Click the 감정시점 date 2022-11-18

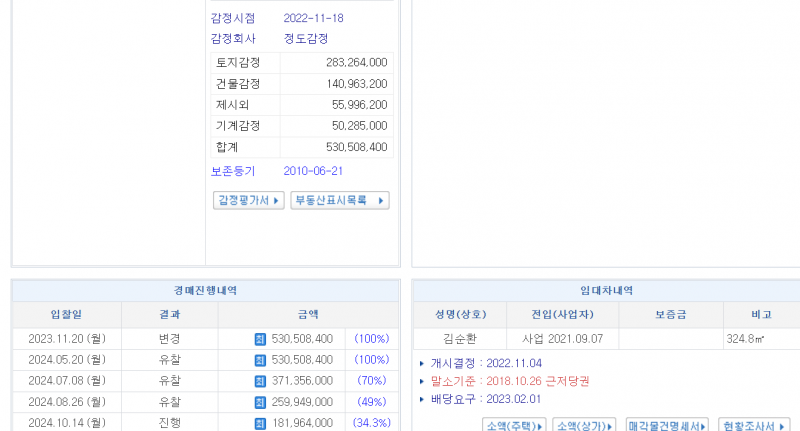point(313,18)
